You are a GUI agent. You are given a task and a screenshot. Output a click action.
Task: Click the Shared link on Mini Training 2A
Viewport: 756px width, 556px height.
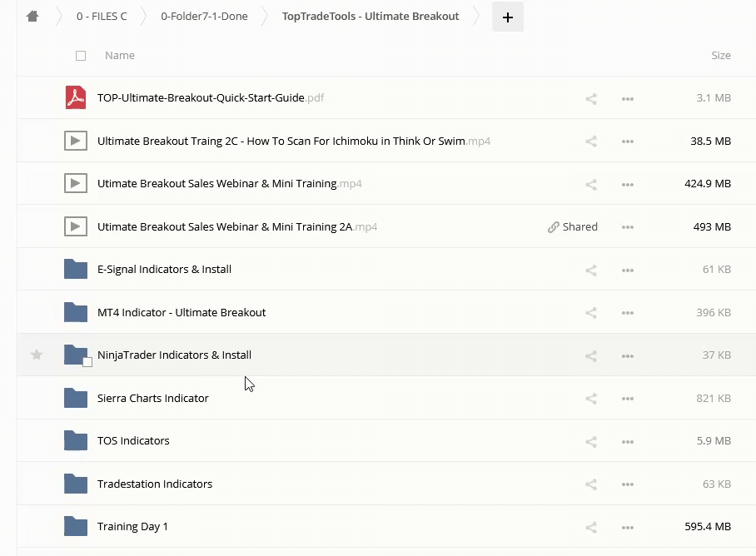pyautogui.click(x=573, y=226)
